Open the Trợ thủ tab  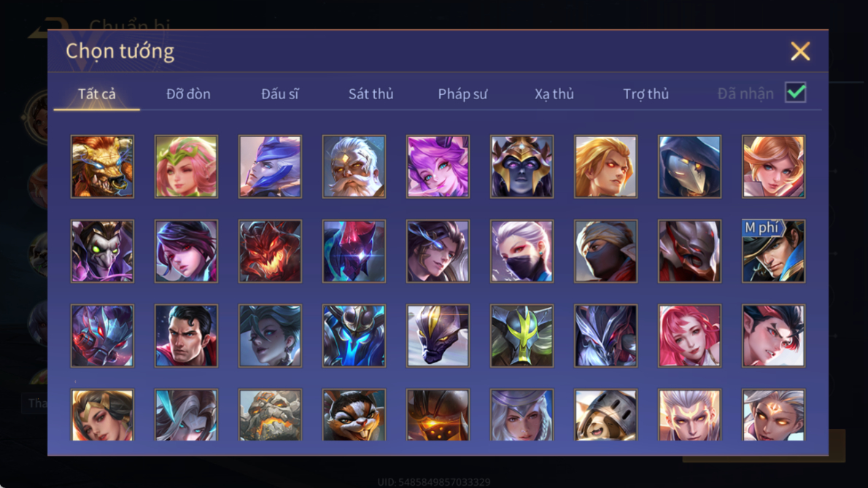tap(646, 94)
